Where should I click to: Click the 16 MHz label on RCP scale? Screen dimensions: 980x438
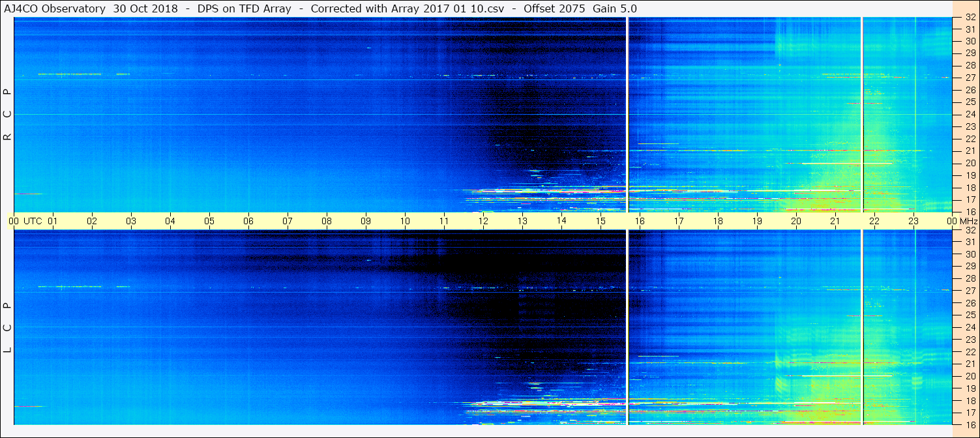pyautogui.click(x=970, y=211)
